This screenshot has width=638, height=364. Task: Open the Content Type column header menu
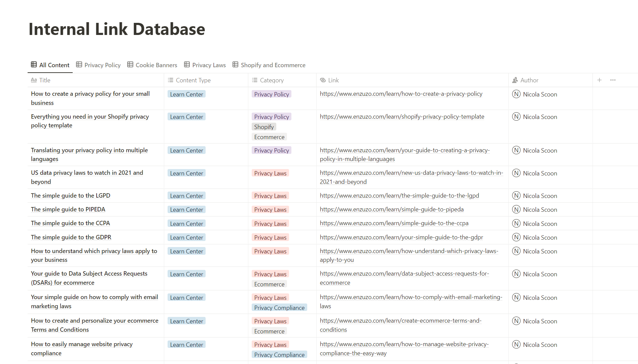click(193, 80)
